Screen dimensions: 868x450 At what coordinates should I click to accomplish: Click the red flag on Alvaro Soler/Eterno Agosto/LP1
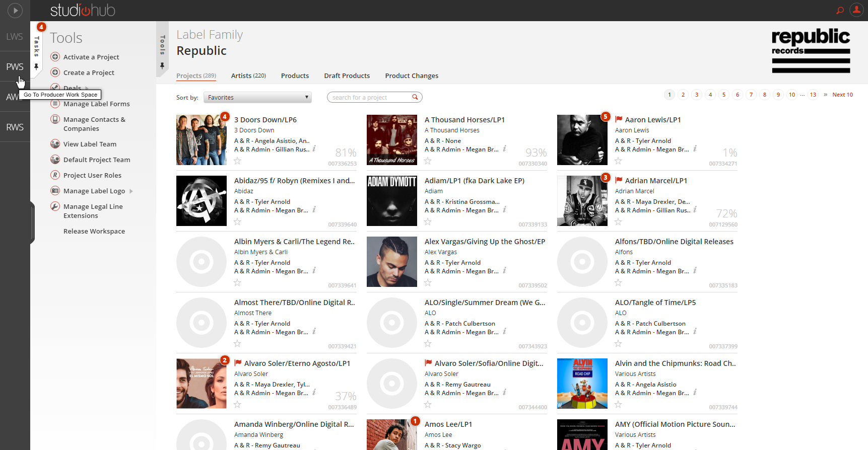click(x=238, y=363)
